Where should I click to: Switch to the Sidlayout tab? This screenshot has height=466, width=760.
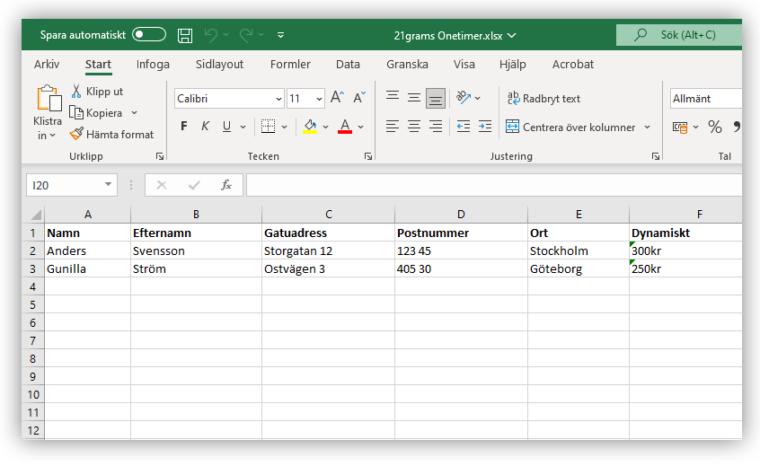(x=219, y=64)
